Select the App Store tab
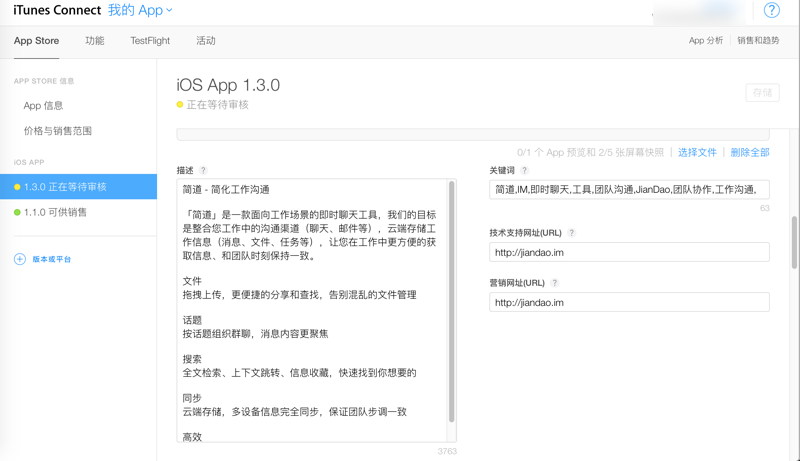Viewport: 800px width, 461px height. coord(36,41)
